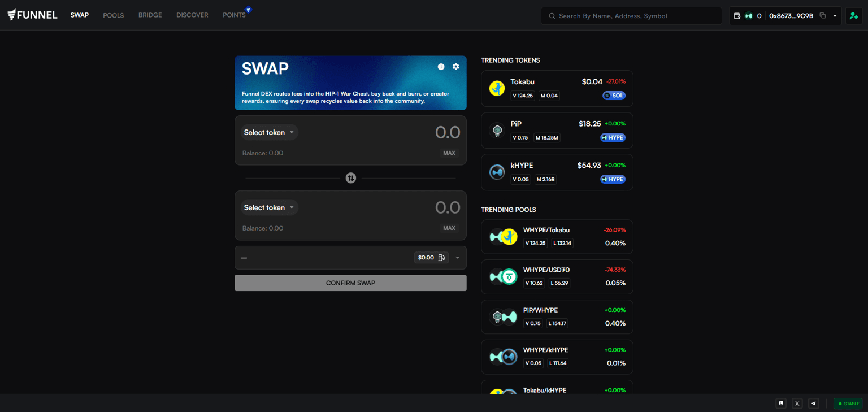
Task: Click the swap direction arrows icon
Action: point(351,178)
